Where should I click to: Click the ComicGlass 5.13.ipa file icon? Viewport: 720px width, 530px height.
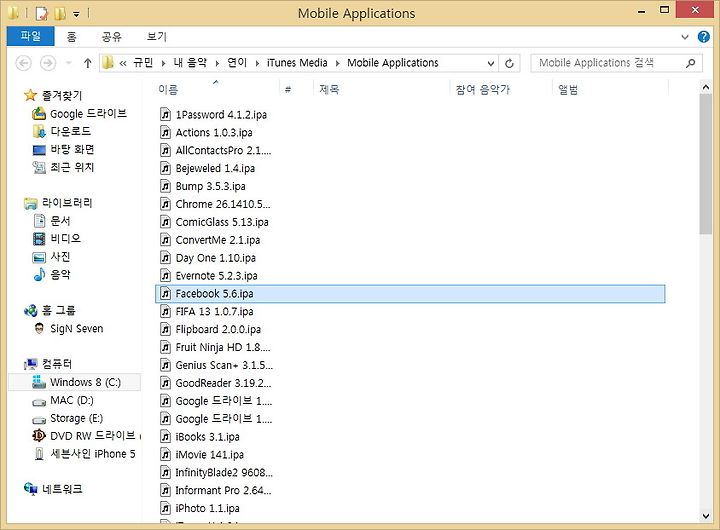[x=165, y=222]
